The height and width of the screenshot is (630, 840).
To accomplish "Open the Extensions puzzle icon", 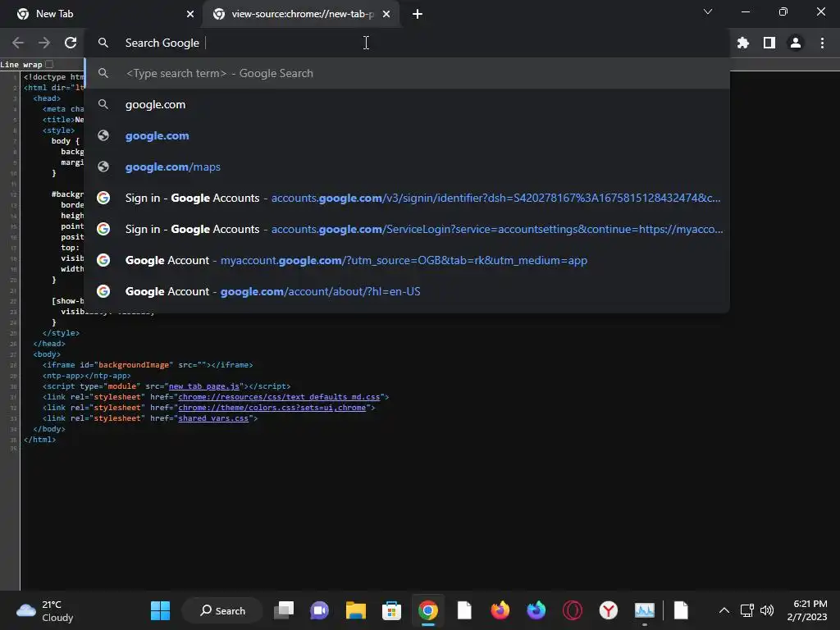I will coord(743,43).
